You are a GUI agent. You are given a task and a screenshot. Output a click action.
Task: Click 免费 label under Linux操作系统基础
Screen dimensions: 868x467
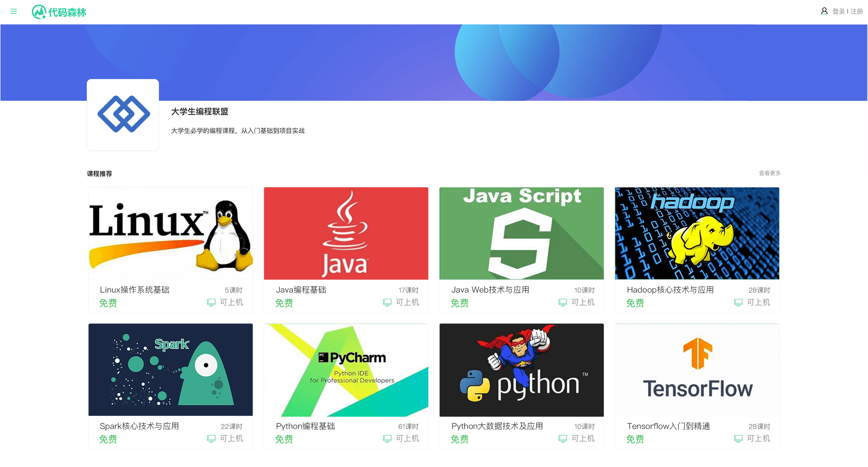point(108,303)
